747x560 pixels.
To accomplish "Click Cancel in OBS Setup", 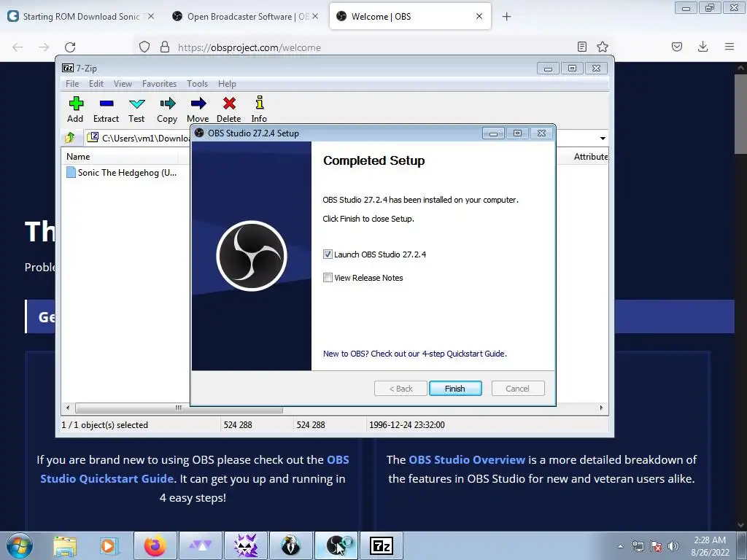I will [x=517, y=389].
